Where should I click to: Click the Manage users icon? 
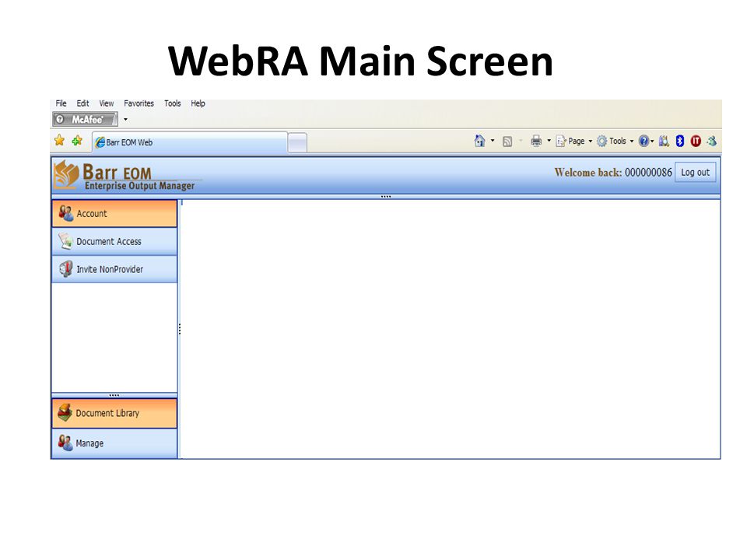(x=65, y=443)
